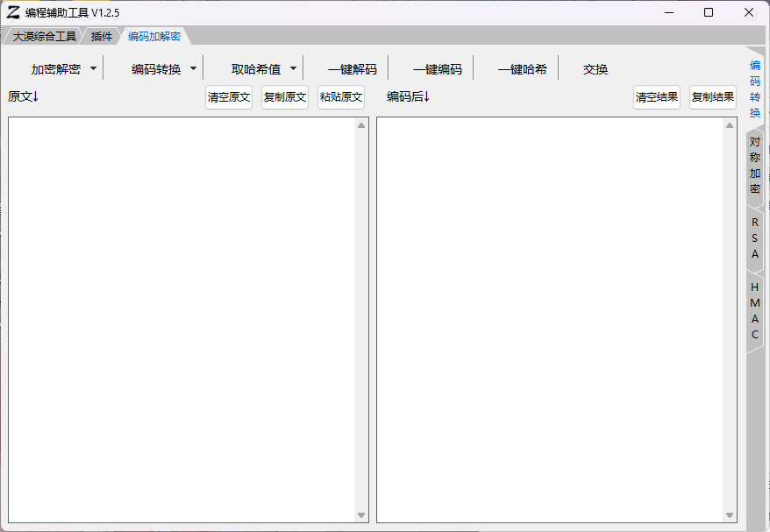Open the 加密解密 dropdown menu
The height and width of the screenshot is (532, 770).
coord(63,69)
